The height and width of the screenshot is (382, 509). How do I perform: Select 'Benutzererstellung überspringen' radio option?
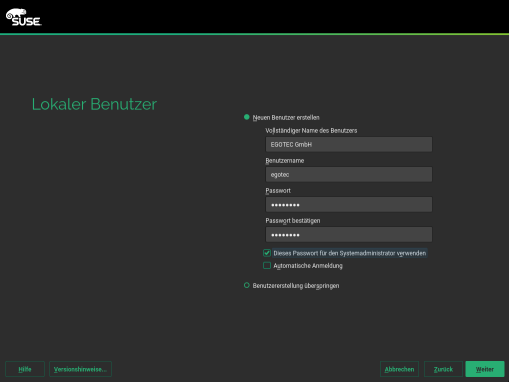click(247, 285)
